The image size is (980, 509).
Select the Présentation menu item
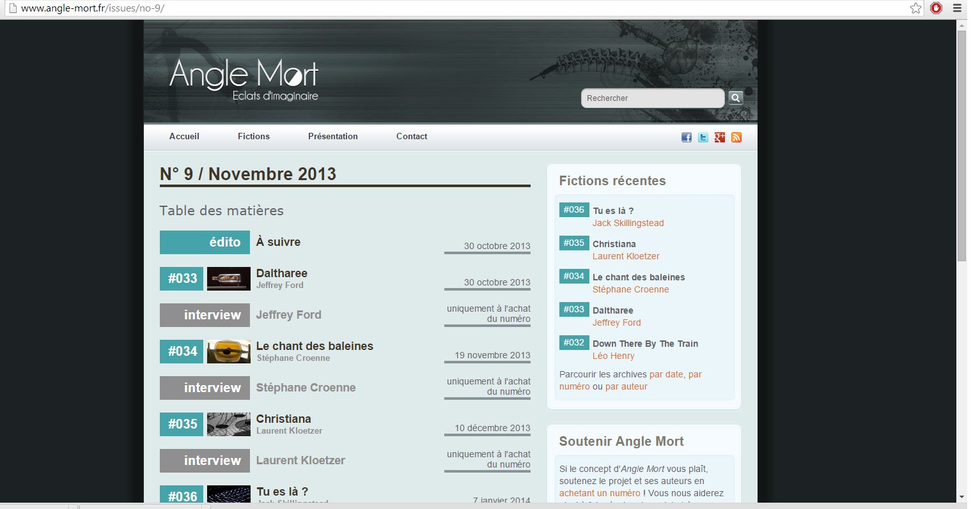click(332, 136)
